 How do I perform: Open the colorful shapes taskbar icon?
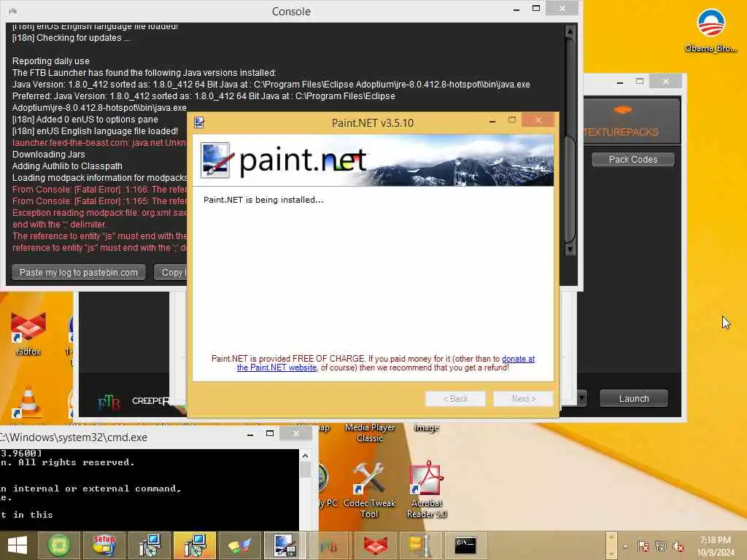pos(239,545)
